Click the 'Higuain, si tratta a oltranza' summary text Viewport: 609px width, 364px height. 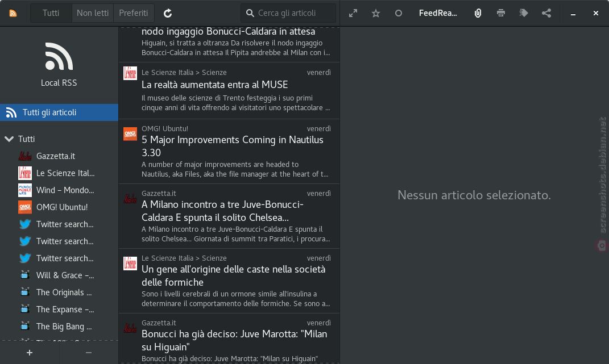[x=236, y=48]
